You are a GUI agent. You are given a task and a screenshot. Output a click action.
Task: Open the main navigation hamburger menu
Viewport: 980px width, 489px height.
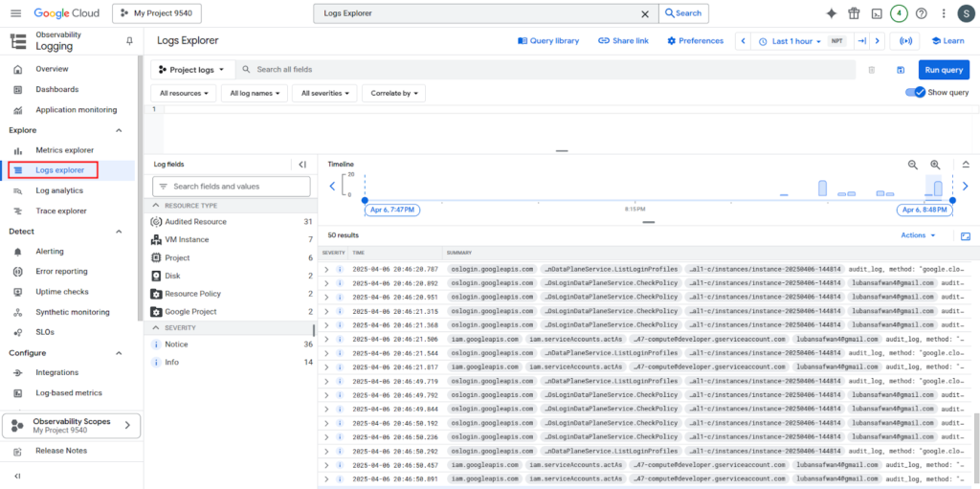click(16, 13)
